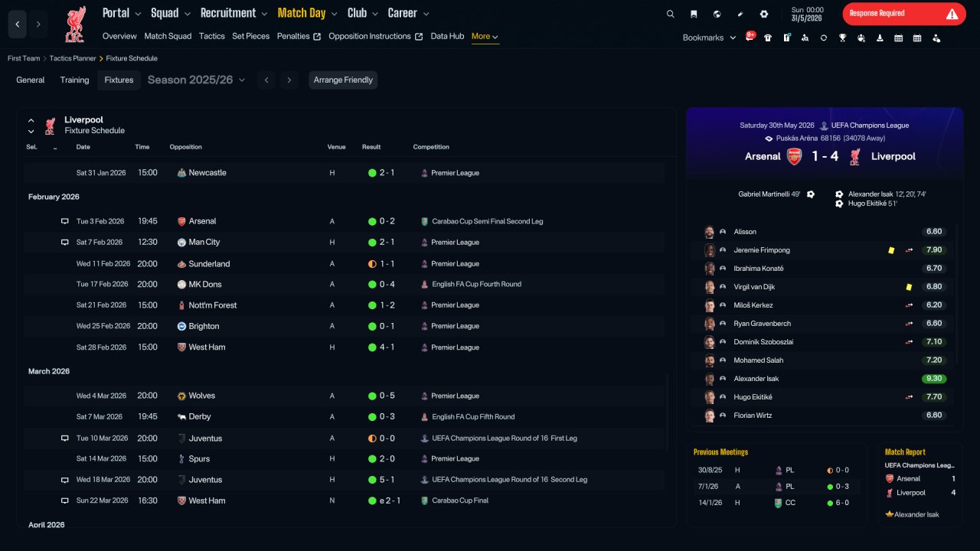
Task: Open the Overview submenu item
Action: (x=119, y=37)
